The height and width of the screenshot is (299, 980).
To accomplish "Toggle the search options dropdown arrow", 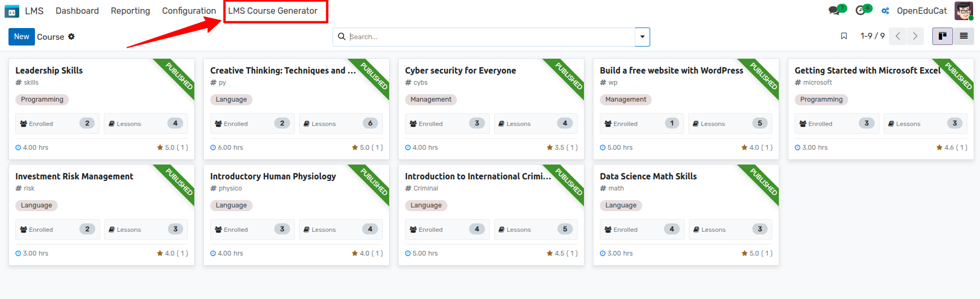I will point(642,37).
